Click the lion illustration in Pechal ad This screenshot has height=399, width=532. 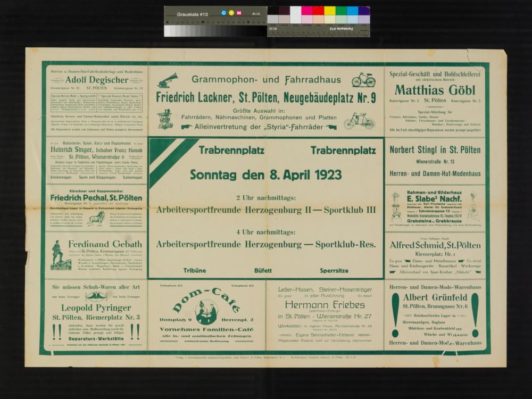point(96,218)
